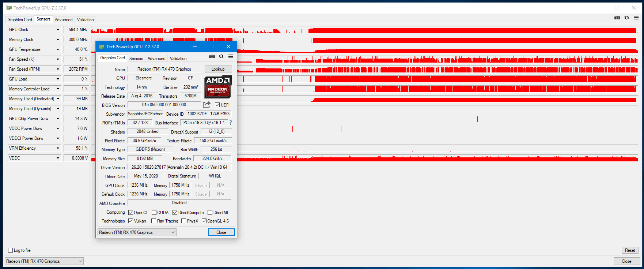Image resolution: width=644 pixels, height=269 pixels.
Task: Open hamburger menu in front GPU-Z dialog
Action: click(x=231, y=56)
